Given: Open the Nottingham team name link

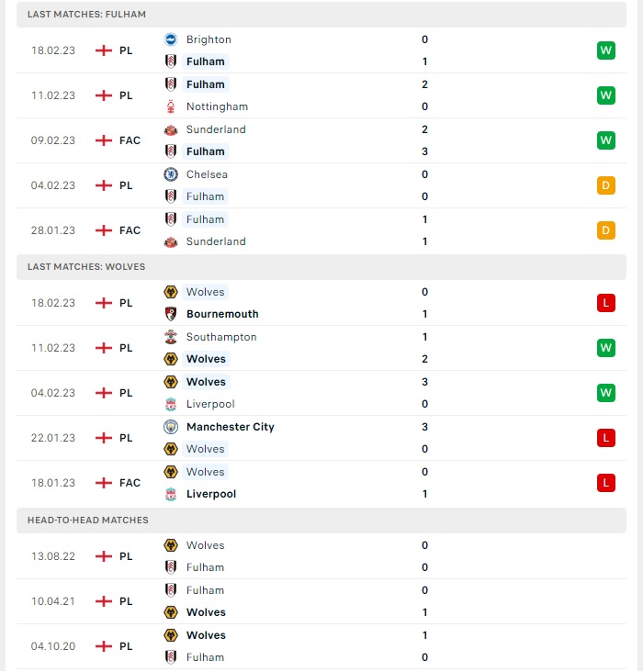Looking at the screenshot, I should coord(217,106).
